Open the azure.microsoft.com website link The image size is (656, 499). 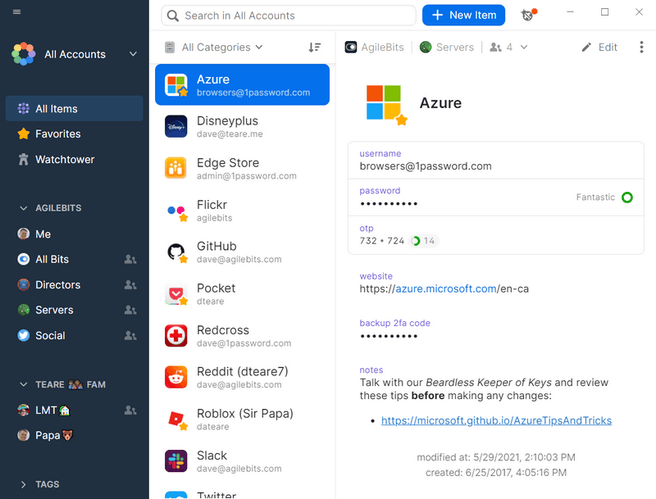pyautogui.click(x=446, y=289)
